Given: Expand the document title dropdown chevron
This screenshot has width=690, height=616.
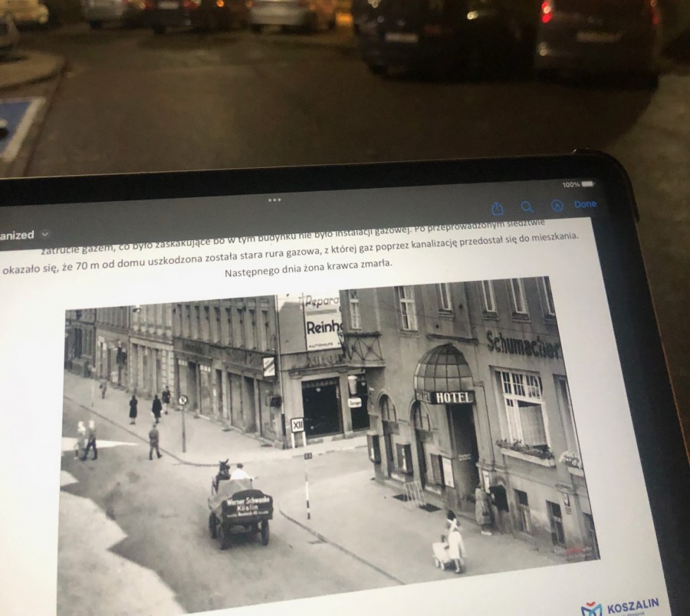Looking at the screenshot, I should click(x=45, y=234).
